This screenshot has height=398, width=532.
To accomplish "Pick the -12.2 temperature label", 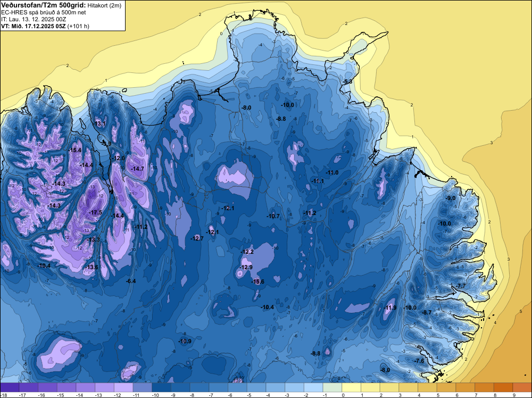I will click(247, 252).
